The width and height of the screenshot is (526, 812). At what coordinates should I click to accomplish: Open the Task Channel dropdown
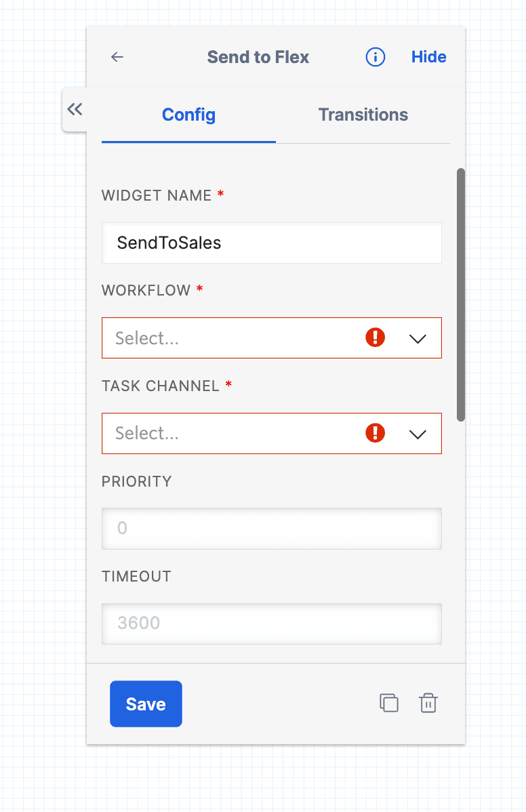click(271, 433)
